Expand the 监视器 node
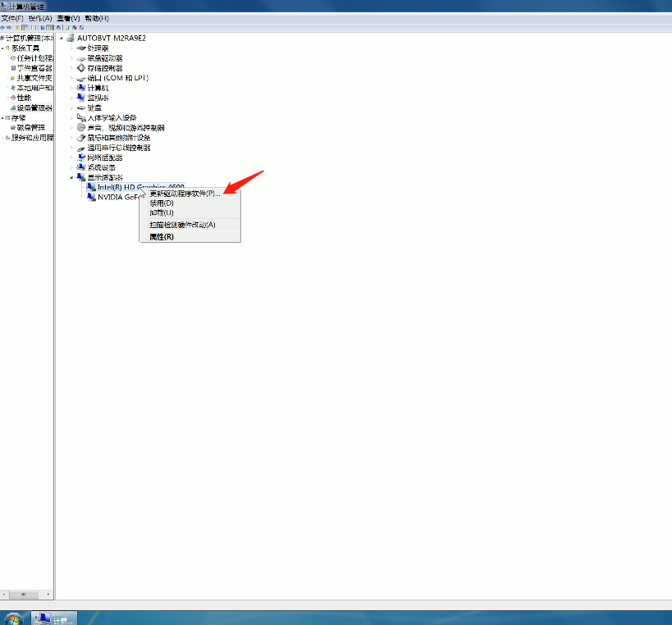 pyautogui.click(x=71, y=98)
